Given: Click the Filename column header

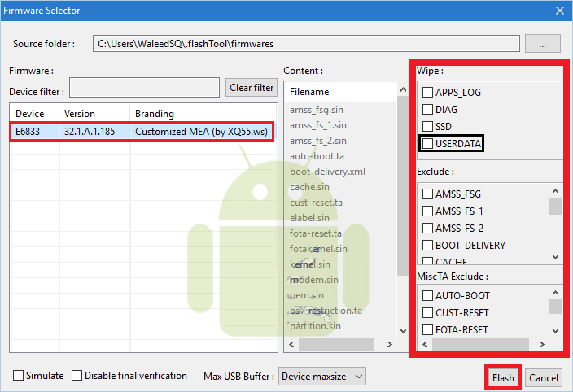Looking at the screenshot, I should tap(340, 92).
